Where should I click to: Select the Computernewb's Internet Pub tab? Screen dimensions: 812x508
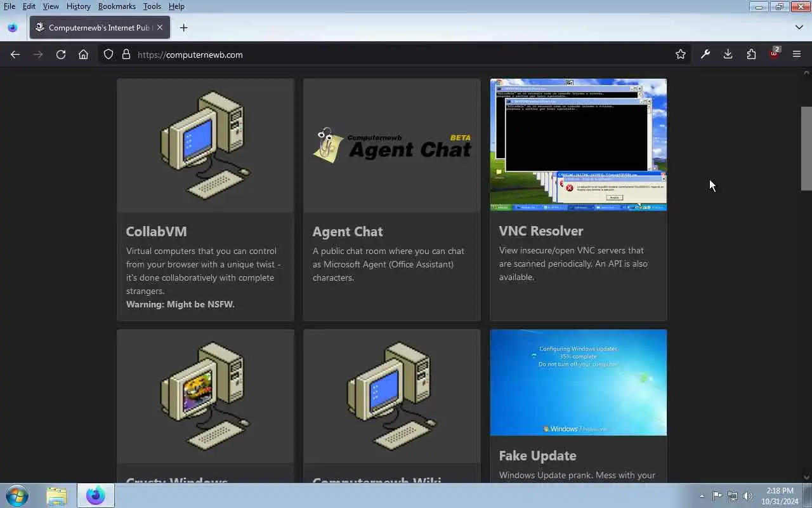point(100,27)
